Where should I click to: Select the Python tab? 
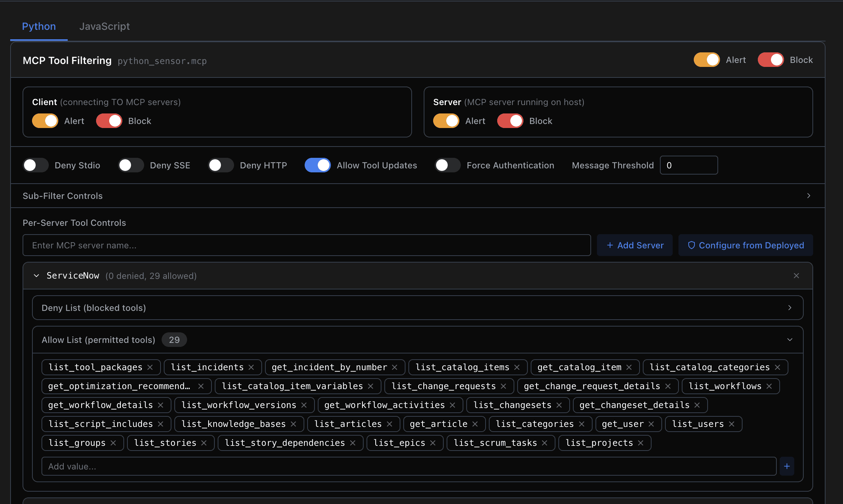point(39,26)
